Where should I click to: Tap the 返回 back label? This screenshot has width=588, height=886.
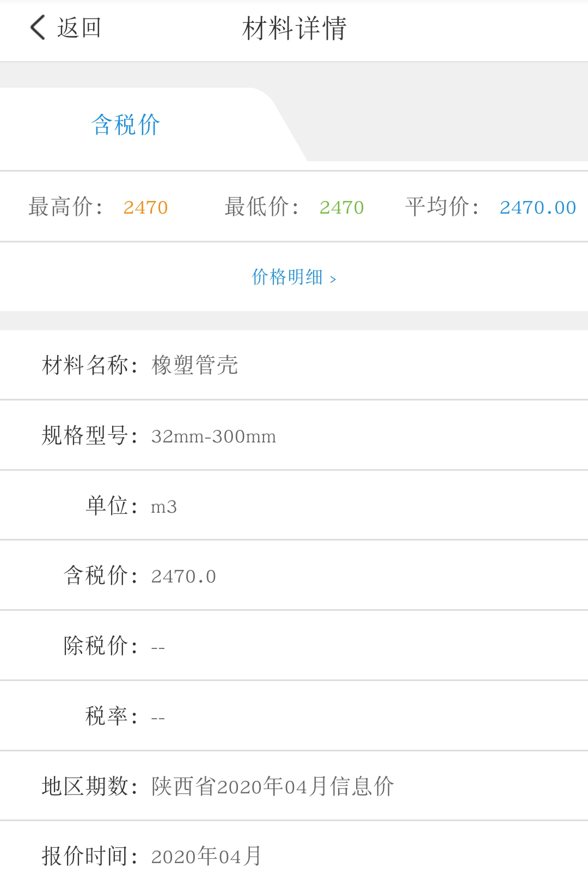click(79, 28)
